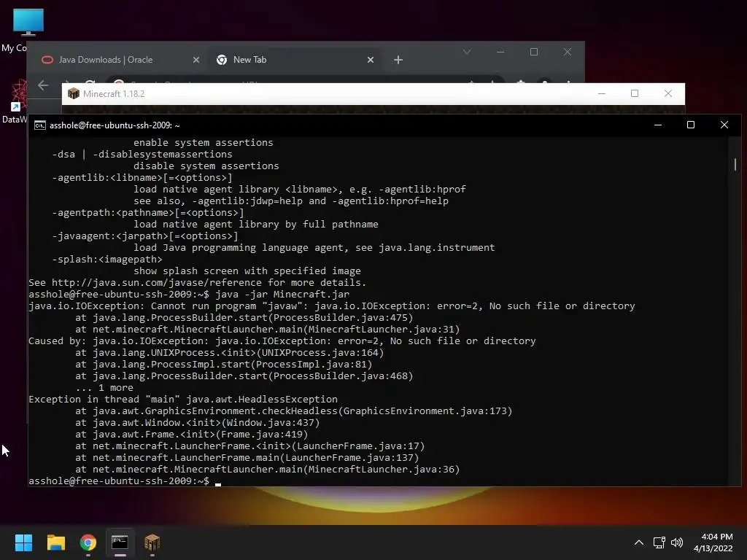Click the 'java -jar Minecraft.jar' command line
This screenshot has height=560, width=747.
tap(189, 295)
